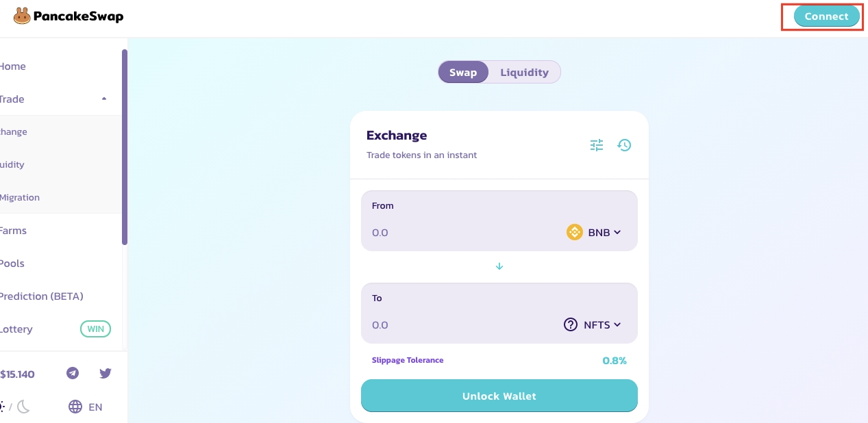Click the swap direction arrow icon
The width and height of the screenshot is (868, 423).
(499, 266)
